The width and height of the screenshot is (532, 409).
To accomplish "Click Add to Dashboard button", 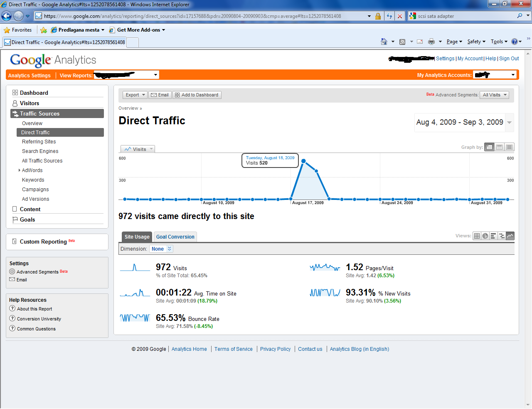I will (x=197, y=95).
